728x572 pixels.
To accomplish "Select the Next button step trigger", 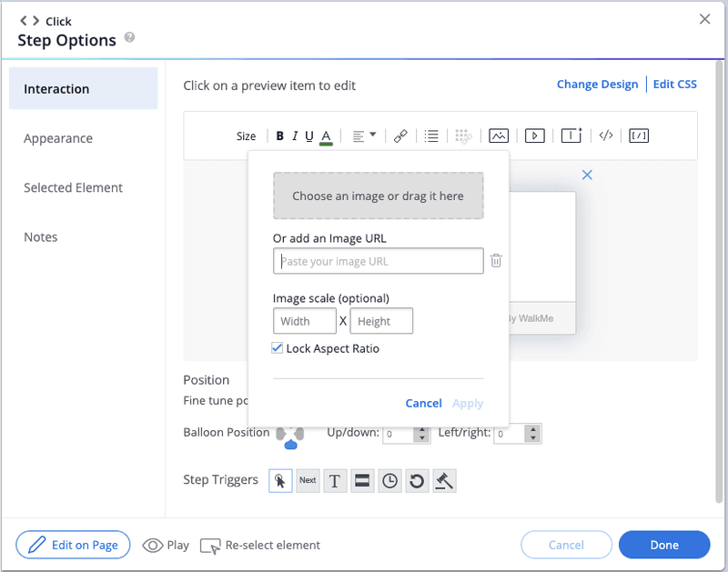I will 308,481.
